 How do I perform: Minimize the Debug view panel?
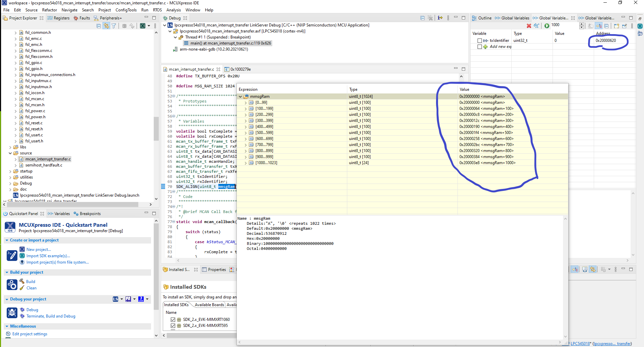click(x=456, y=17)
